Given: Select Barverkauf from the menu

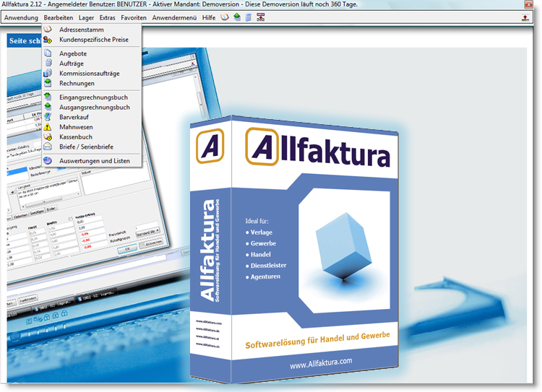Looking at the screenshot, I should [x=92, y=117].
